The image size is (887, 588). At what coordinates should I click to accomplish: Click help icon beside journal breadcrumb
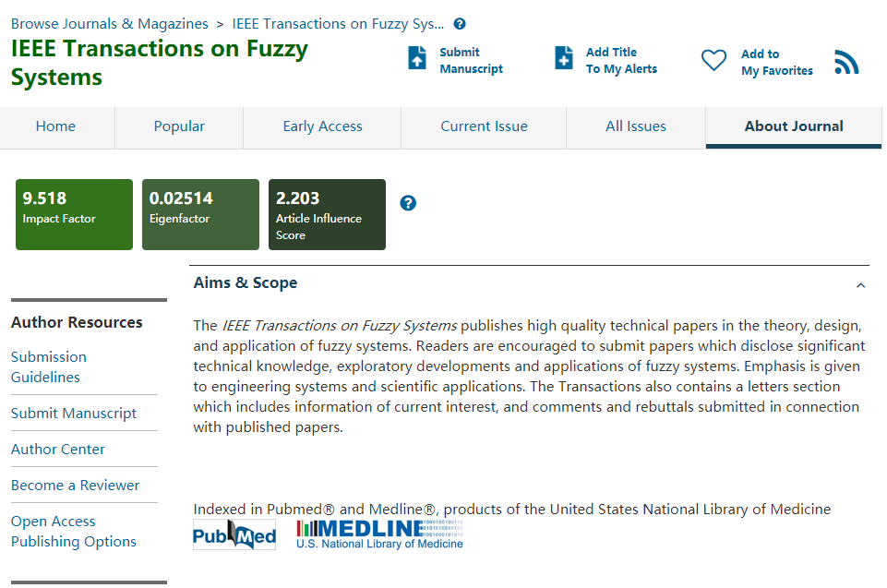pos(460,24)
